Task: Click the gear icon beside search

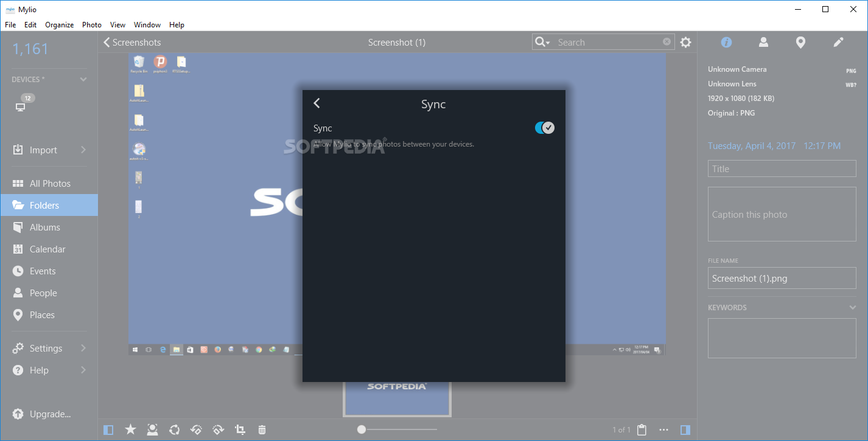Action: coord(685,42)
